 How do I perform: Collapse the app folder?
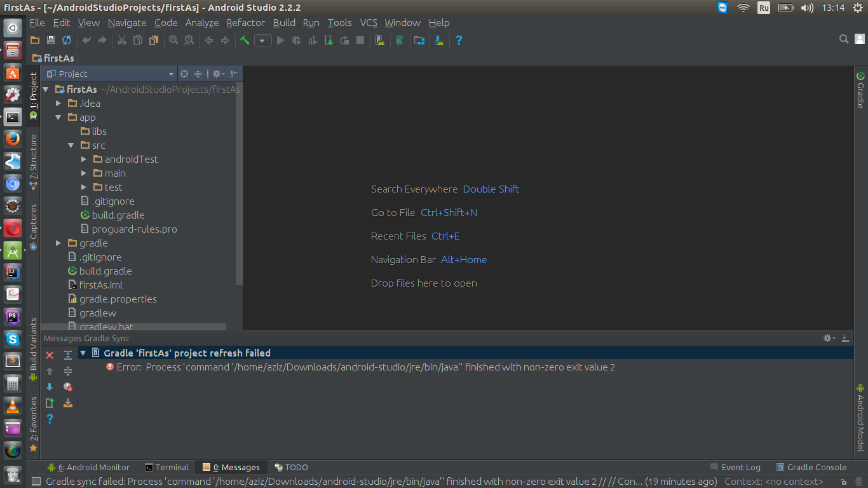point(58,118)
